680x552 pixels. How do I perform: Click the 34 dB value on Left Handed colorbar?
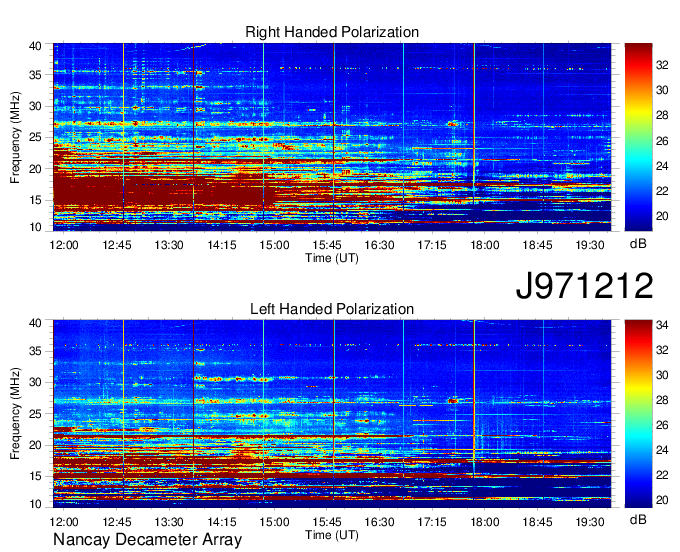[662, 325]
